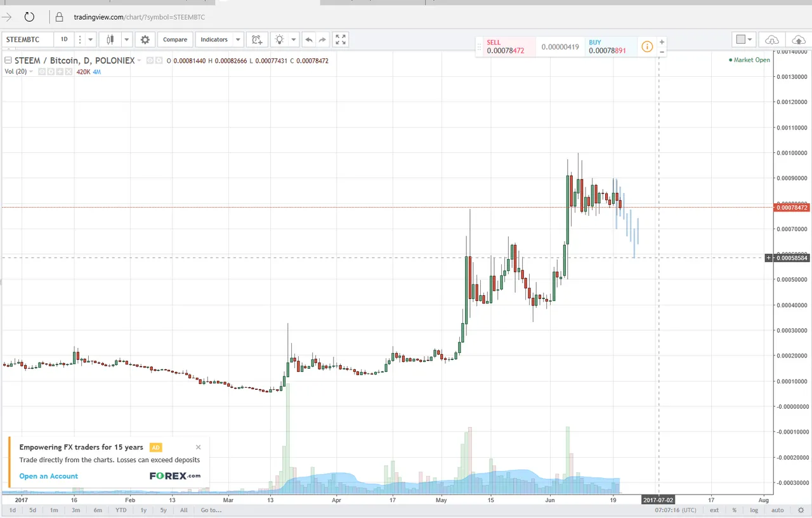Set time range to 1m
812x518 pixels.
[x=54, y=510]
